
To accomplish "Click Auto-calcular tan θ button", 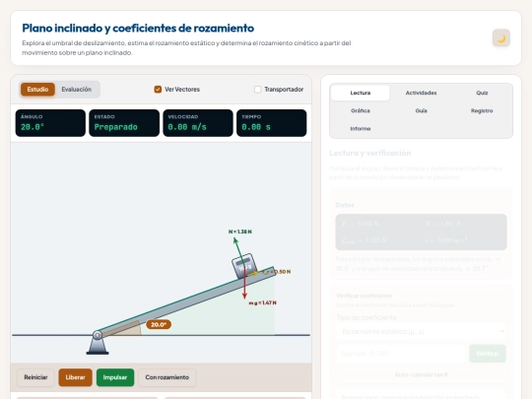I will pos(421,374).
